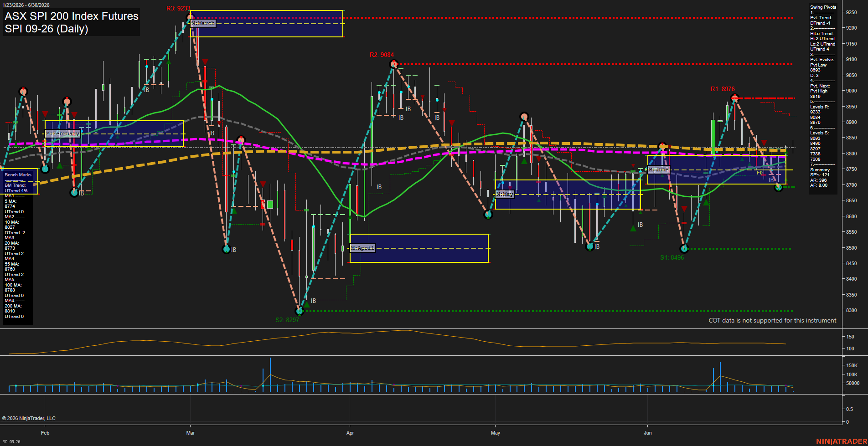Click the swing high pivot marker at R3
The width and height of the screenshot is (868, 446).
191,18
